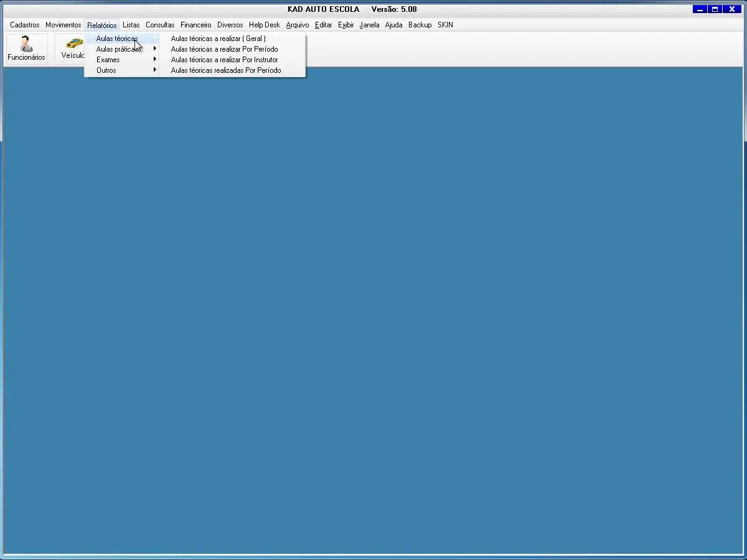This screenshot has height=560, width=747.
Task: Expand the Outros submenu
Action: pyautogui.click(x=106, y=70)
